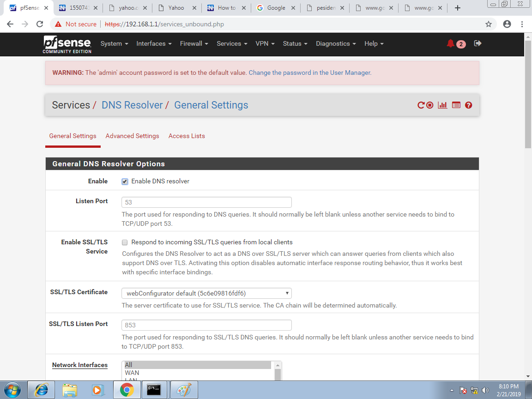532x399 pixels.
Task: Click the network status tray icon
Action: tap(474, 391)
